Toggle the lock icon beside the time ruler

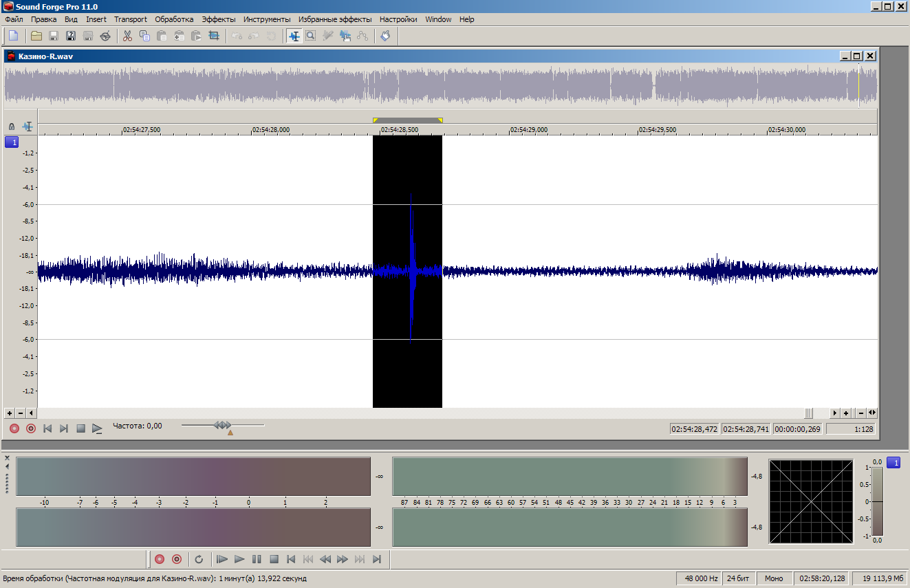[12, 127]
